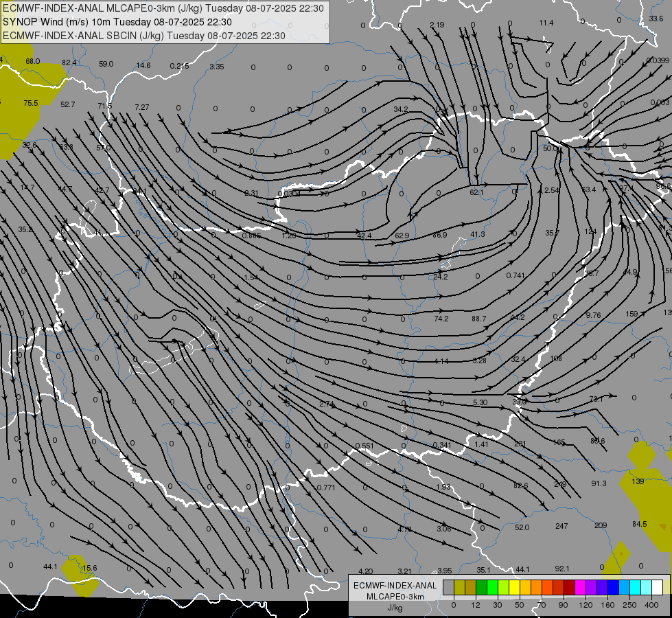Select the white legend swatch at far end

(658, 587)
